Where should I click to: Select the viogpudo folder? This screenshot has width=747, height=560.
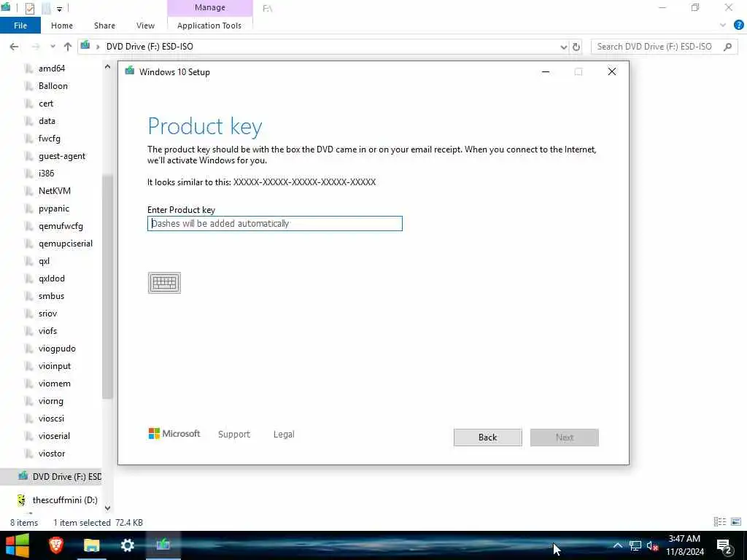point(57,349)
